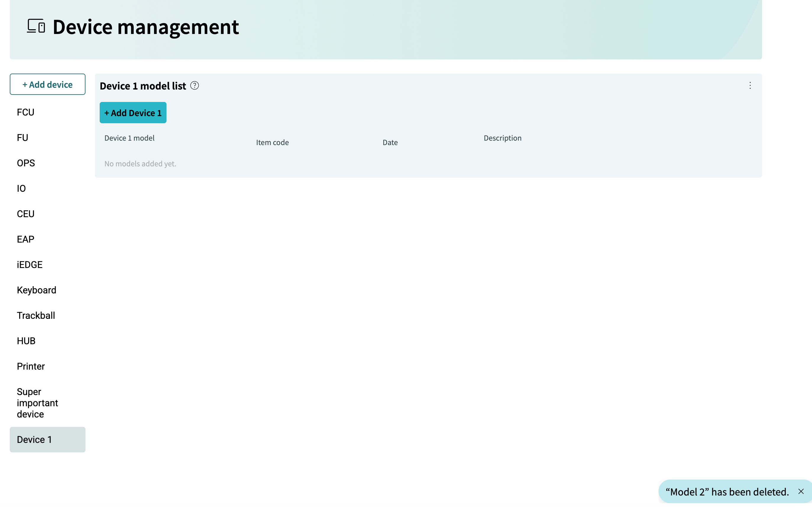Select HUB in the sidebar
This screenshot has width=812, height=507.
point(47,341)
